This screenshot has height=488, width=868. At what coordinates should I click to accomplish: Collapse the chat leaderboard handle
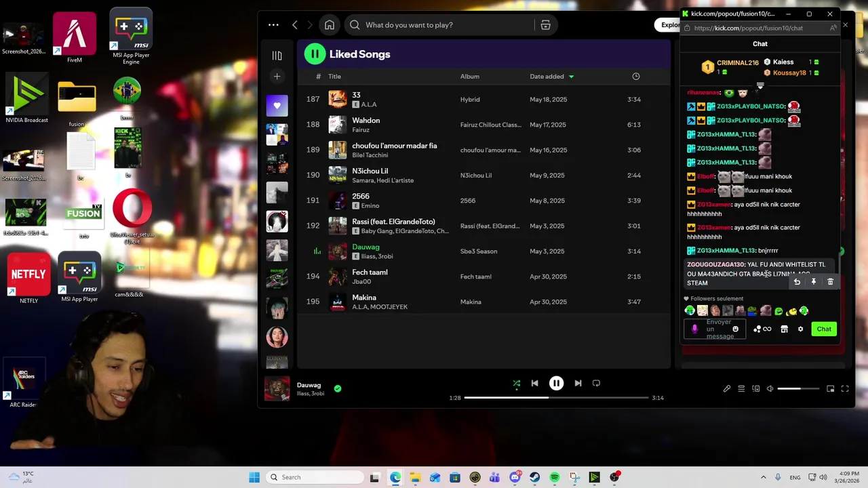tap(760, 86)
